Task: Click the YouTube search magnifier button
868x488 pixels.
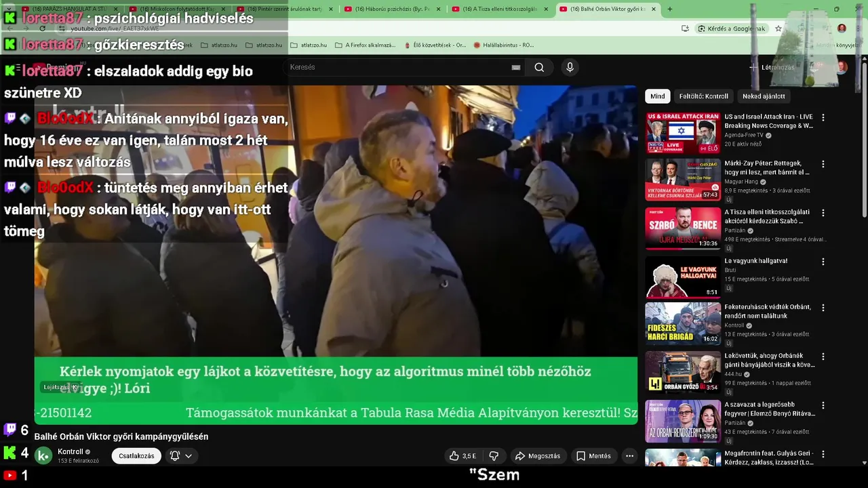Action: pyautogui.click(x=539, y=67)
